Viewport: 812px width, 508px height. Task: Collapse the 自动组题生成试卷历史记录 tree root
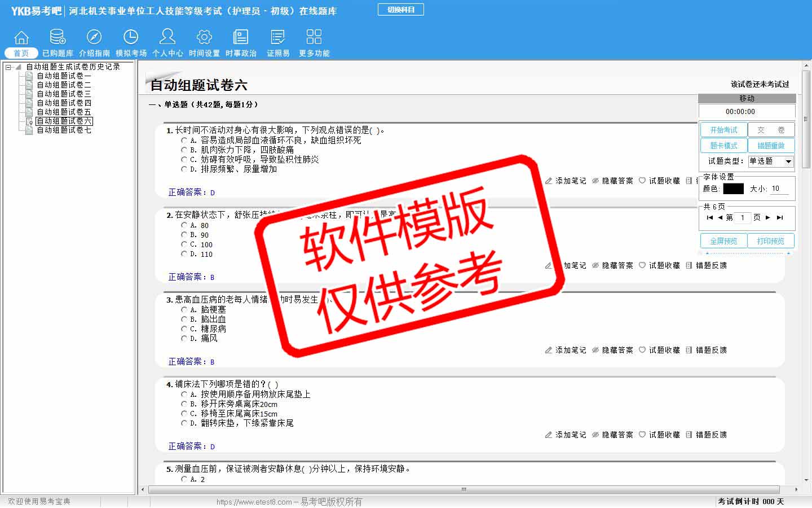[8, 67]
